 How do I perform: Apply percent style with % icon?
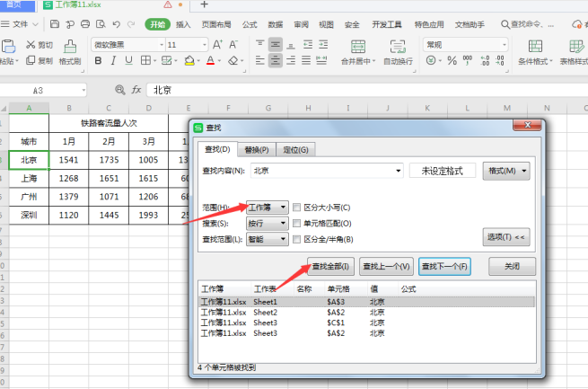pyautogui.click(x=452, y=60)
